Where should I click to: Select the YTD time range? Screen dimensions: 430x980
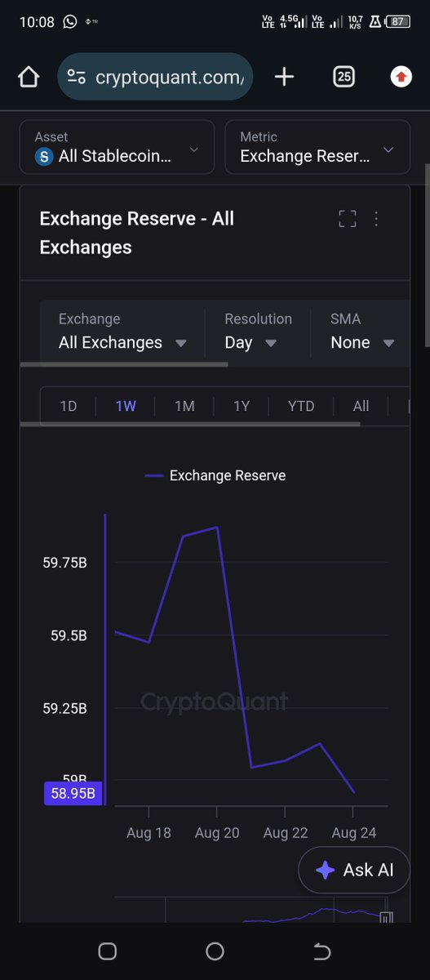(301, 406)
